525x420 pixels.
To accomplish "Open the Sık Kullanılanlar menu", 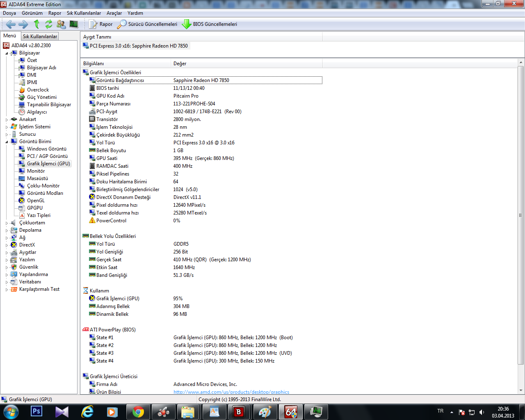I will point(84,13).
